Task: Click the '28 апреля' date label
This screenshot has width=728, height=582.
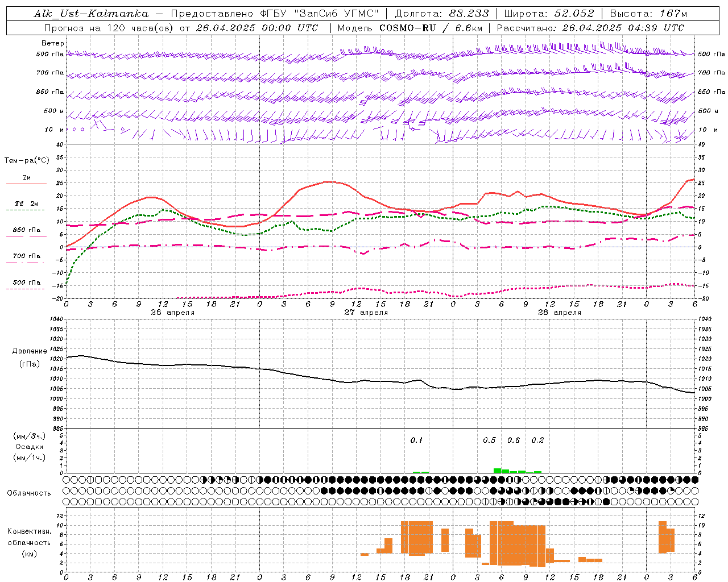Action: tap(559, 313)
